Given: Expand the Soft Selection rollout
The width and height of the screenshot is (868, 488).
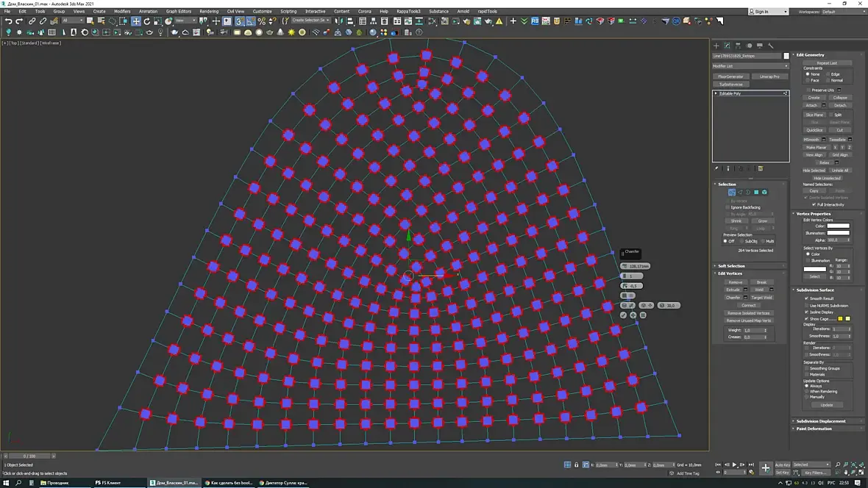Looking at the screenshot, I should 731,266.
